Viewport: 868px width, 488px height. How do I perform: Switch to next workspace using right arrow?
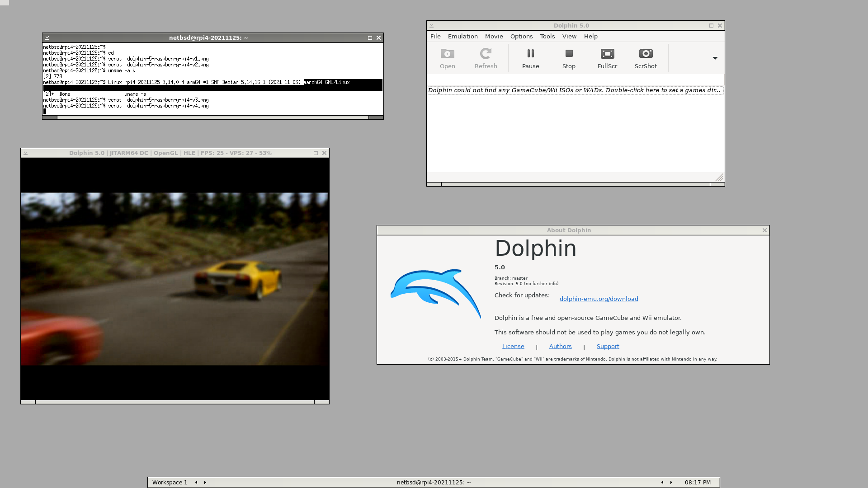point(205,482)
